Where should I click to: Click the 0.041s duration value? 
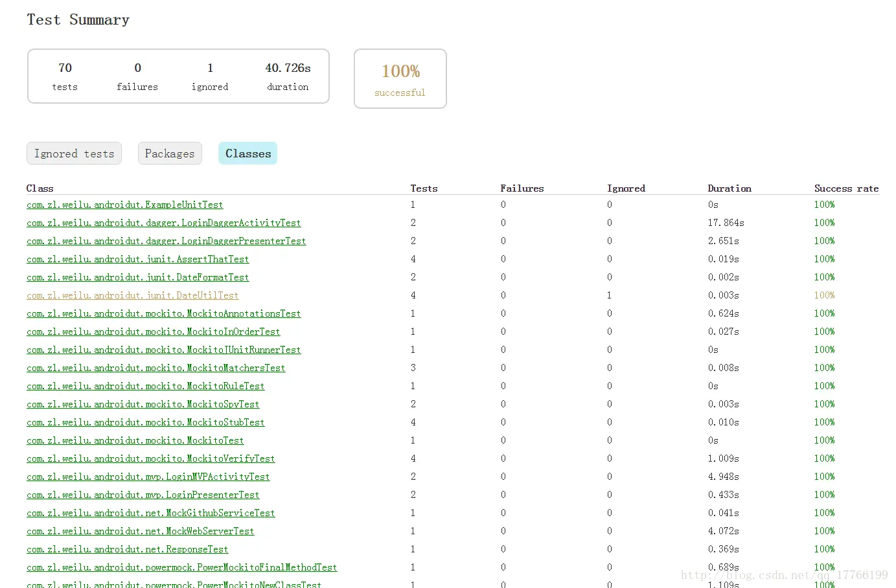click(723, 513)
